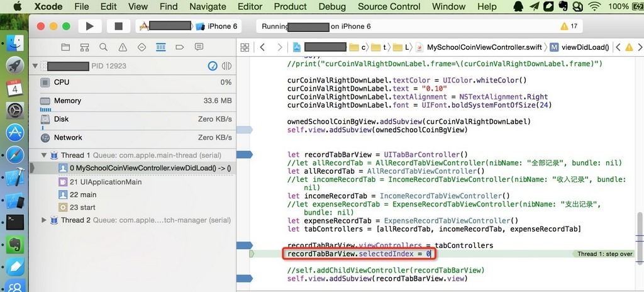
Task: Open the Symbol navigator hierarchy icon
Action: pyautogui.click(x=85, y=47)
